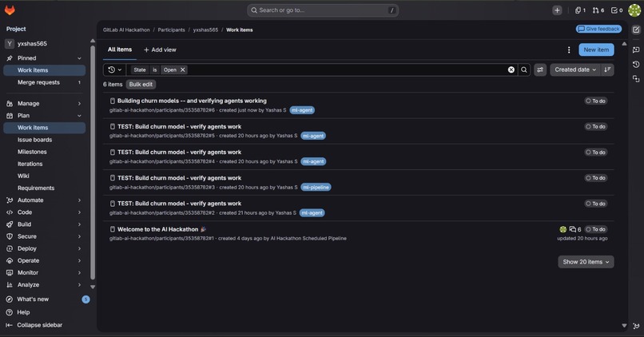644x337 pixels.
Task: Open 'Building churn models' work item
Action: click(192, 101)
